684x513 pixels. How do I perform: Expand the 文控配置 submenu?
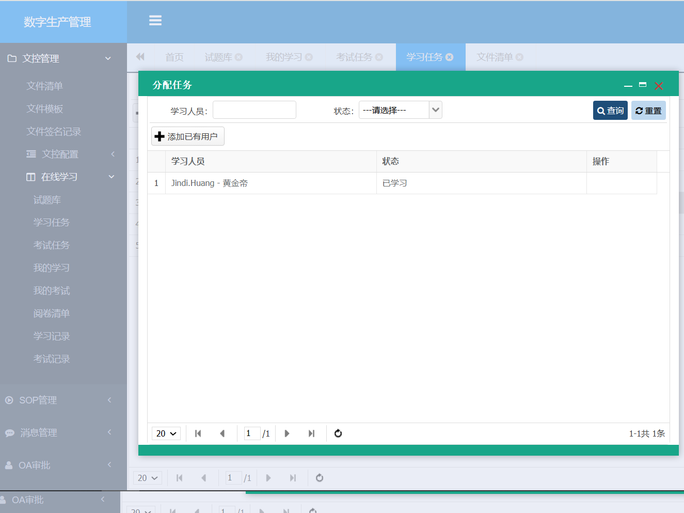point(68,154)
